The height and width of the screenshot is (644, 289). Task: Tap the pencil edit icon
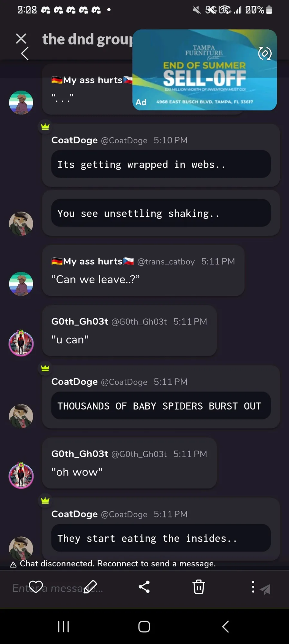click(90, 587)
